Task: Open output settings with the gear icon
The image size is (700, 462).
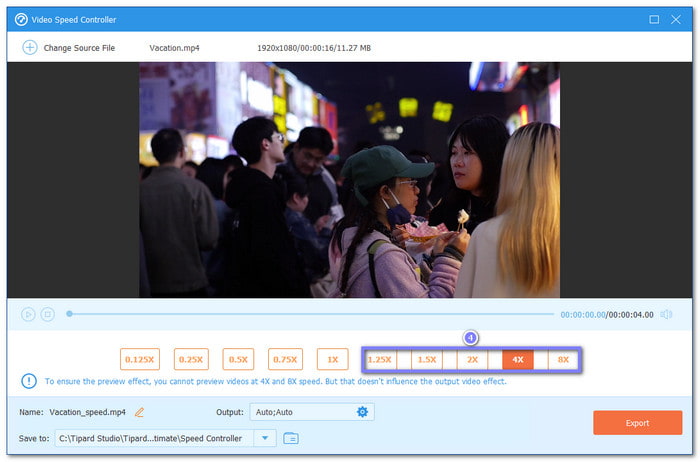Action: 362,412
